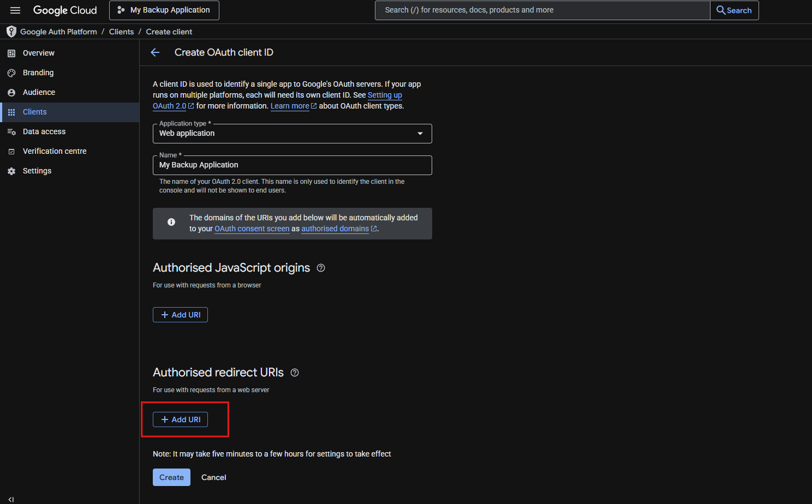Image resolution: width=812 pixels, height=504 pixels.
Task: Click the project icon in project picker
Action: pyautogui.click(x=121, y=10)
